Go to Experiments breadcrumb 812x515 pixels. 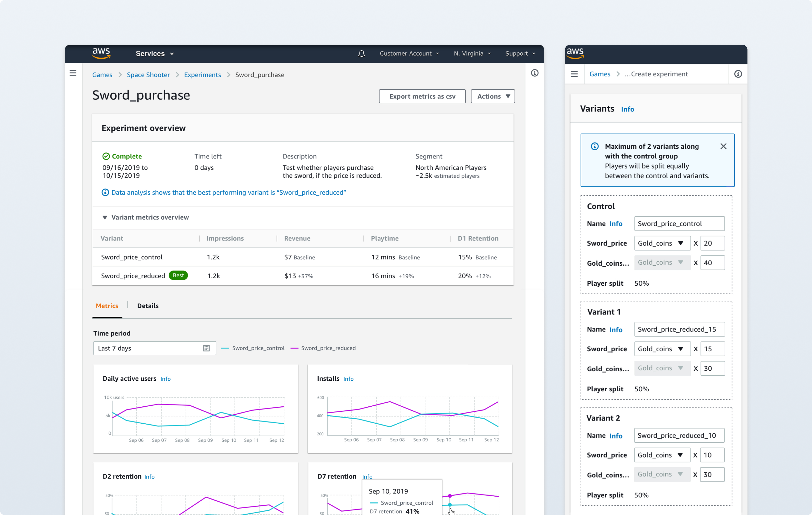(x=202, y=75)
